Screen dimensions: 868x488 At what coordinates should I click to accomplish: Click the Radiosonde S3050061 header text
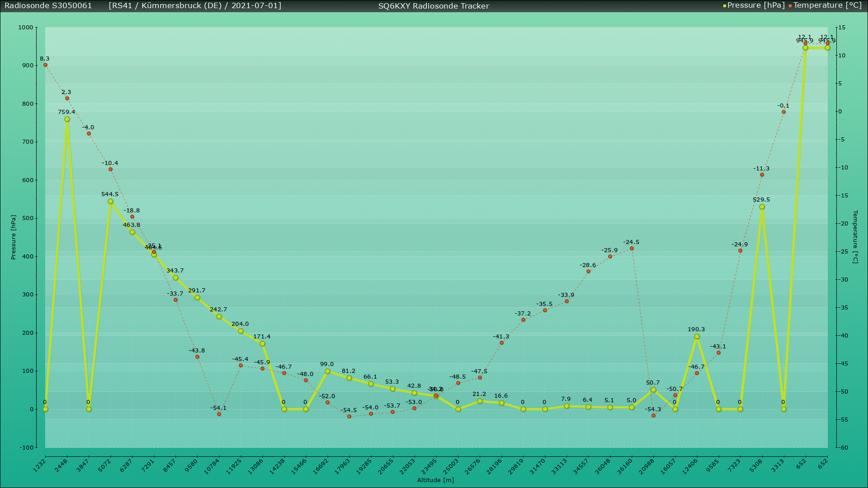pos(48,5)
